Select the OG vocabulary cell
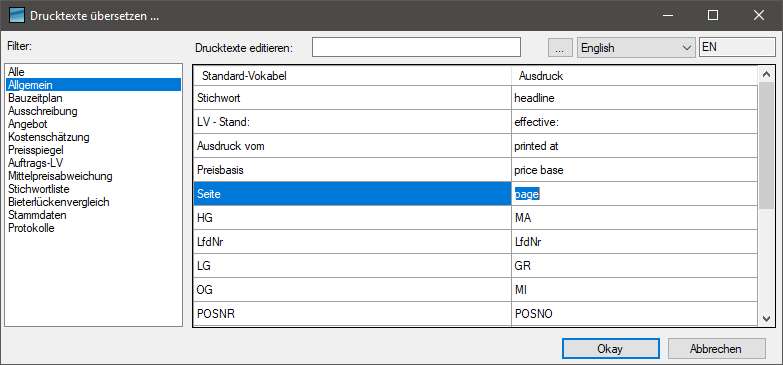This screenshot has height=365, width=783. (x=353, y=290)
